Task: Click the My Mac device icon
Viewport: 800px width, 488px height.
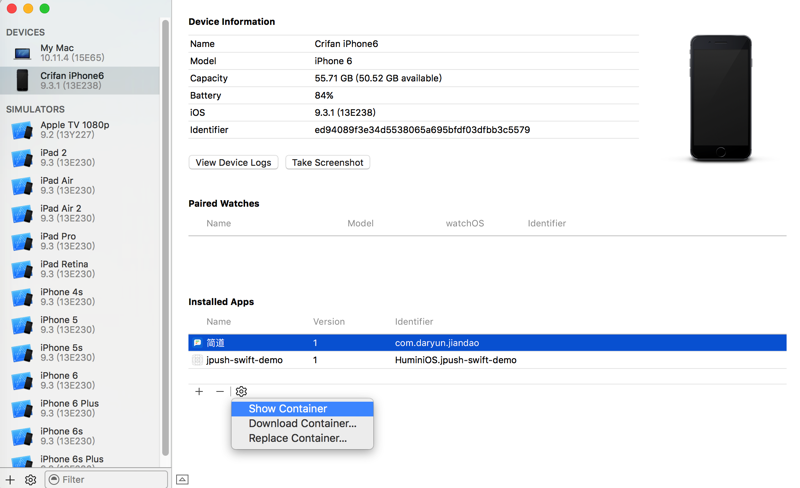Action: coord(22,52)
